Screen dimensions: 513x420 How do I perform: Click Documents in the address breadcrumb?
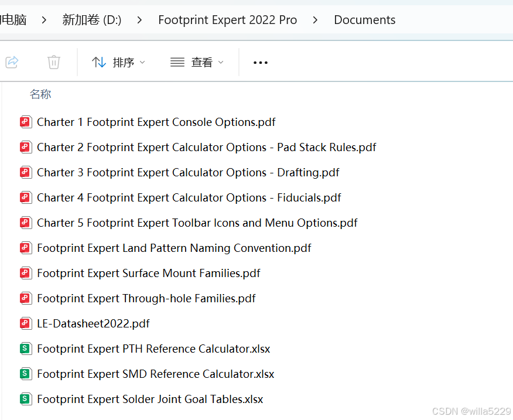[x=364, y=20]
